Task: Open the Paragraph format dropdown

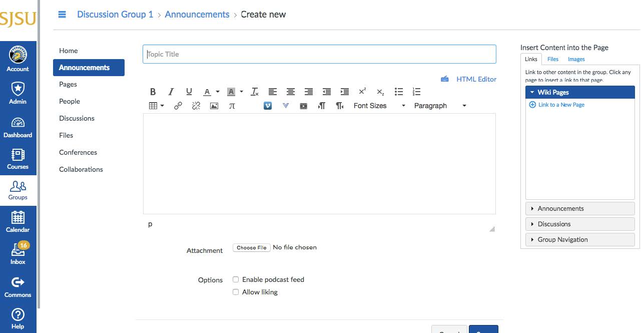Action: pyautogui.click(x=440, y=106)
